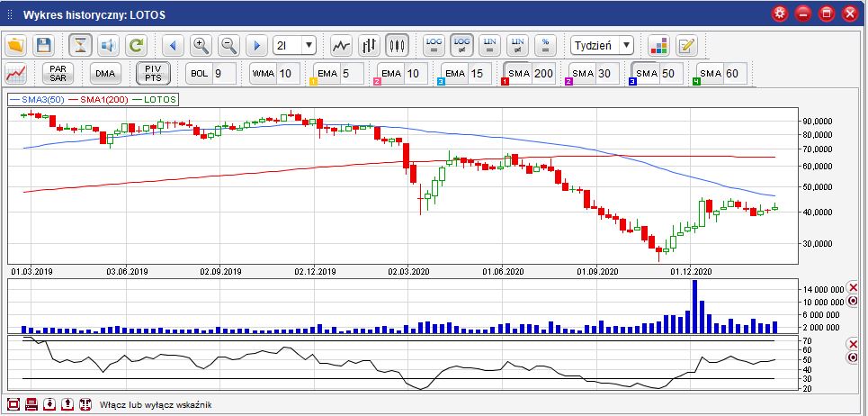The width and height of the screenshot is (868, 416).
Task: Click the refresh chart green arrow icon
Action: tap(135, 45)
